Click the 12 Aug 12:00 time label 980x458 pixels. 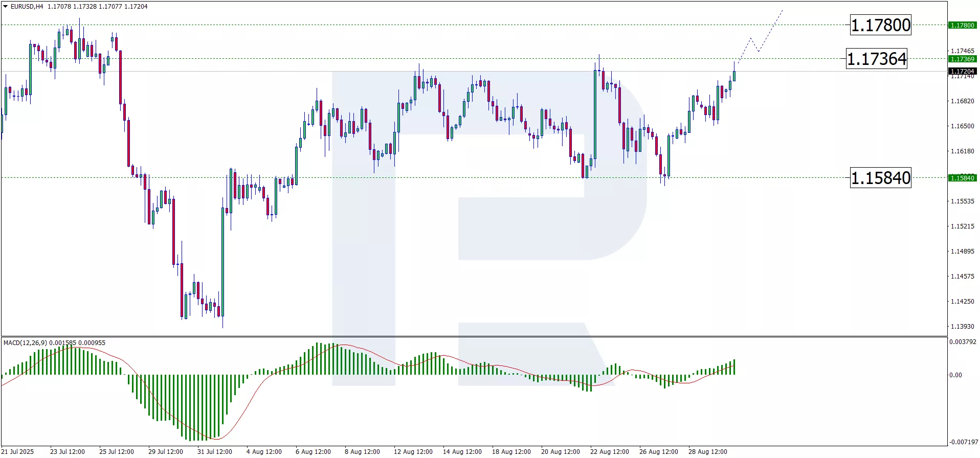(x=413, y=452)
